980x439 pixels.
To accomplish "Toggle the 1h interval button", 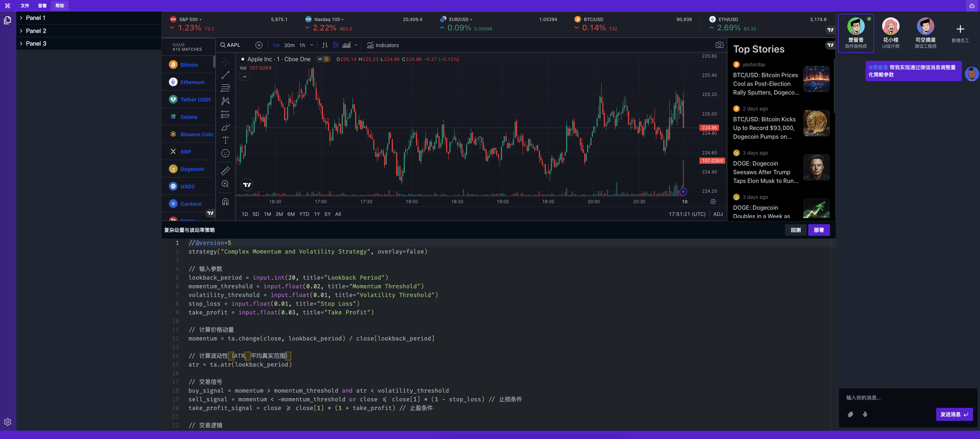I will (302, 45).
